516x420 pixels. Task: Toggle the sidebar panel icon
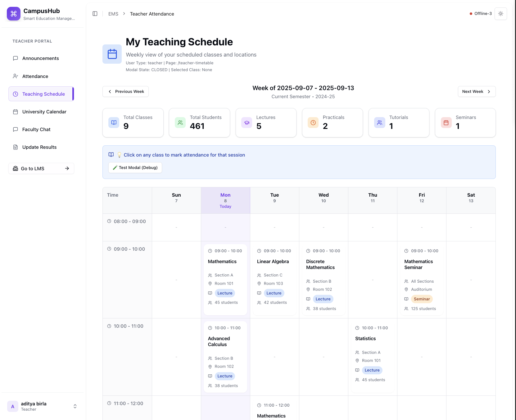95,14
